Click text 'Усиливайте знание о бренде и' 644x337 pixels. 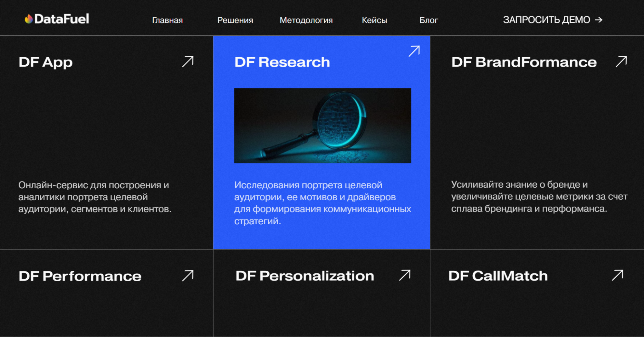[519, 184]
